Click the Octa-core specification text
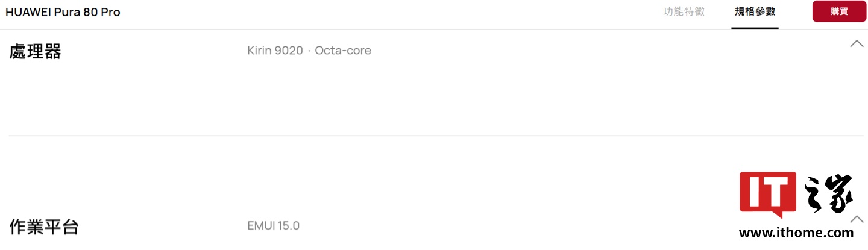Viewport: 868px width, 250px height. click(343, 51)
